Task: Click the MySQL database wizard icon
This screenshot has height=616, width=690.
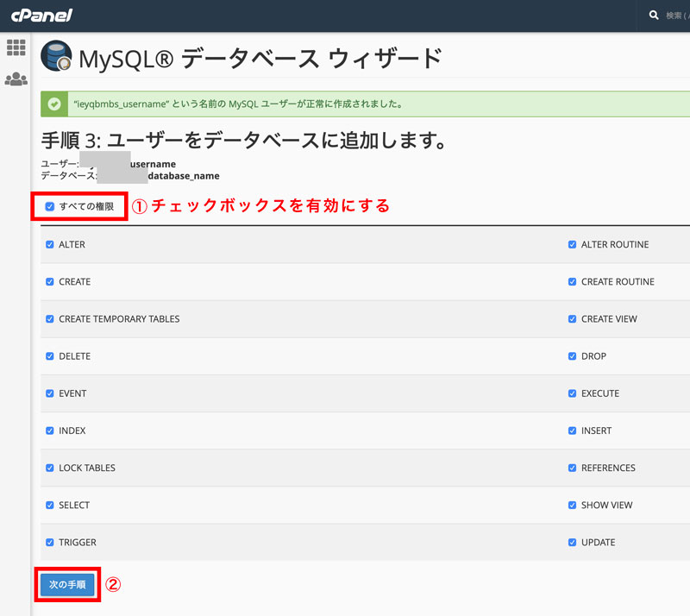Action: tap(56, 56)
